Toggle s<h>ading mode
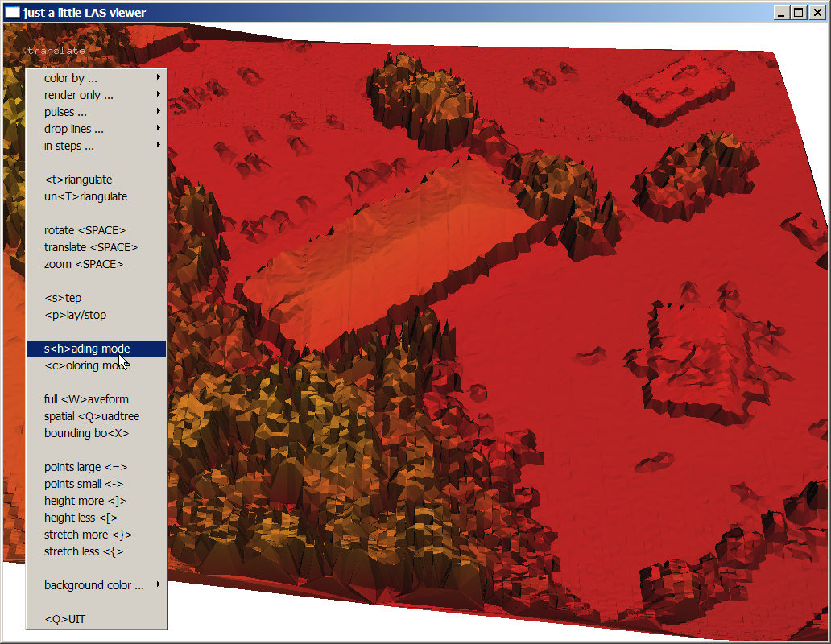 tap(87, 349)
